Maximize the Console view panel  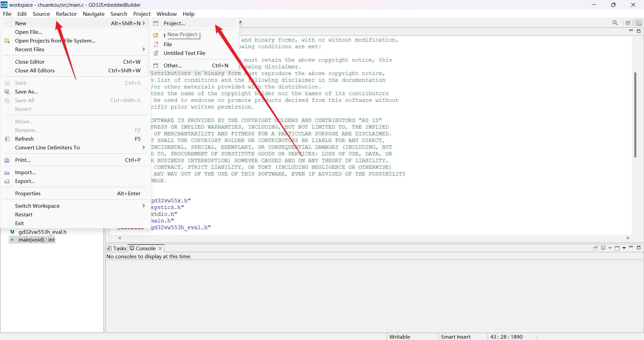click(x=639, y=248)
